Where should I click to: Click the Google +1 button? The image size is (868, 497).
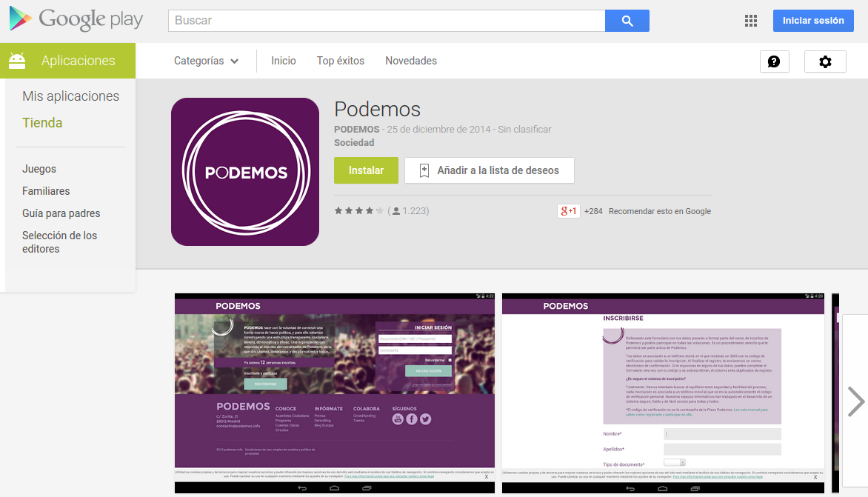[x=569, y=211]
